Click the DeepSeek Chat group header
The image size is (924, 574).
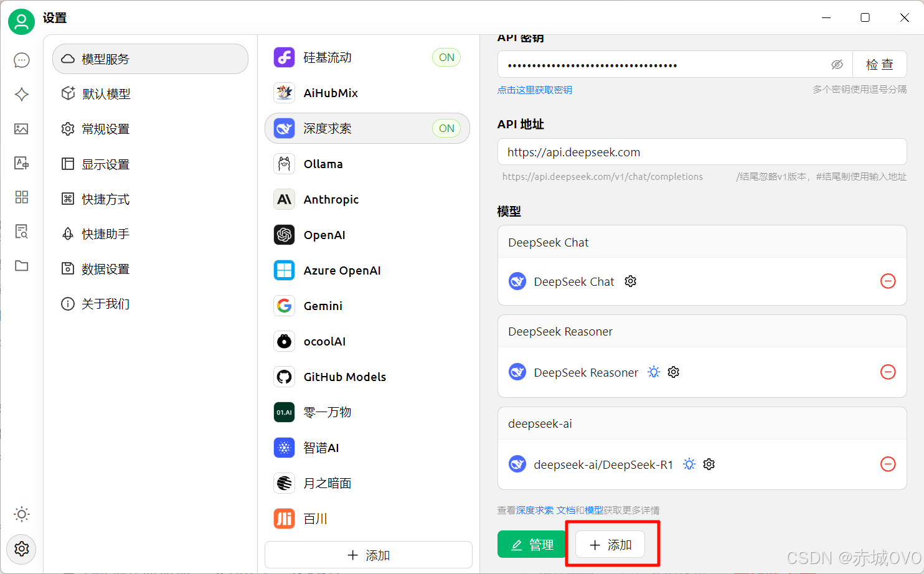coord(702,242)
